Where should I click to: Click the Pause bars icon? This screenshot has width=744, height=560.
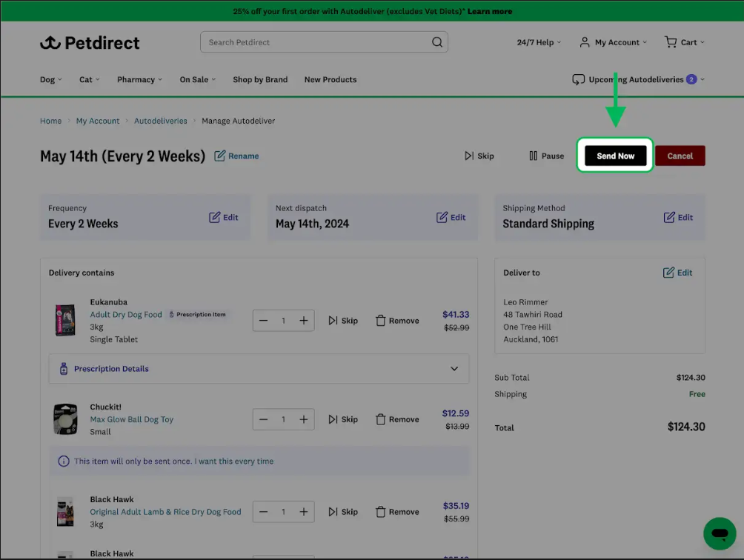click(x=533, y=156)
